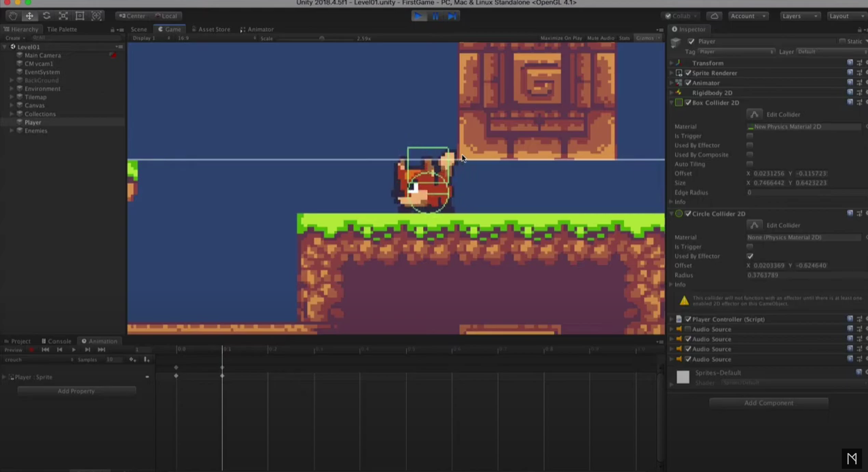Enable the first unchecked Audio Source component

coord(688,329)
